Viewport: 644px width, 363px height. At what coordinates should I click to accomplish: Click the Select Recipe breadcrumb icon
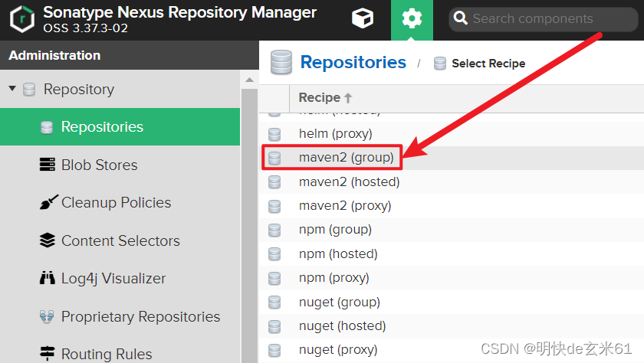(440, 64)
